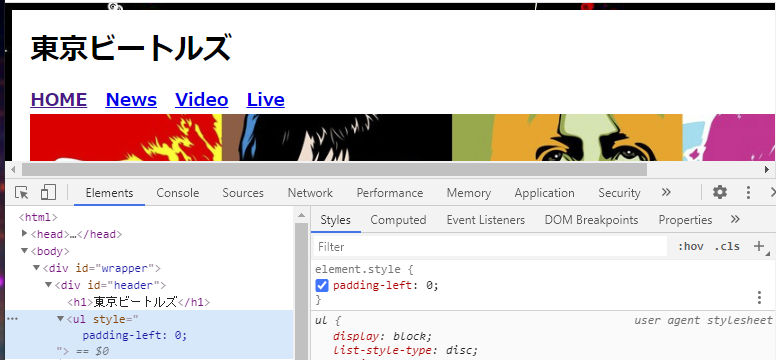Toggle the device toolbar icon

point(48,192)
